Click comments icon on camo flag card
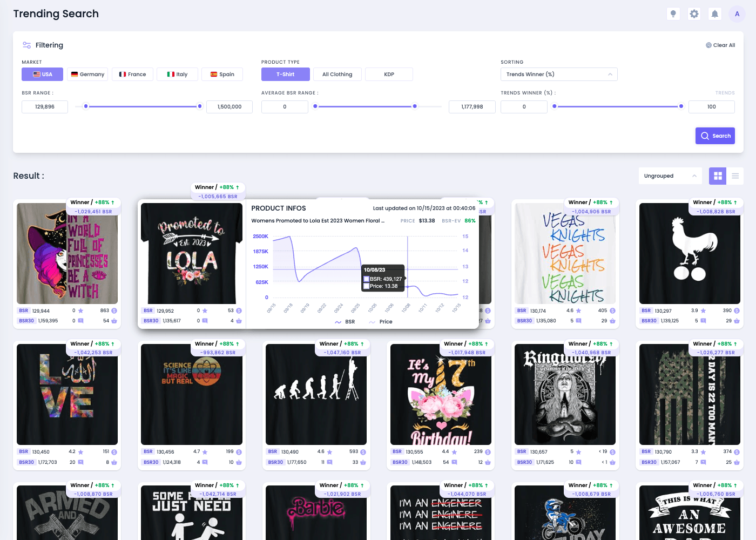 pos(703,462)
